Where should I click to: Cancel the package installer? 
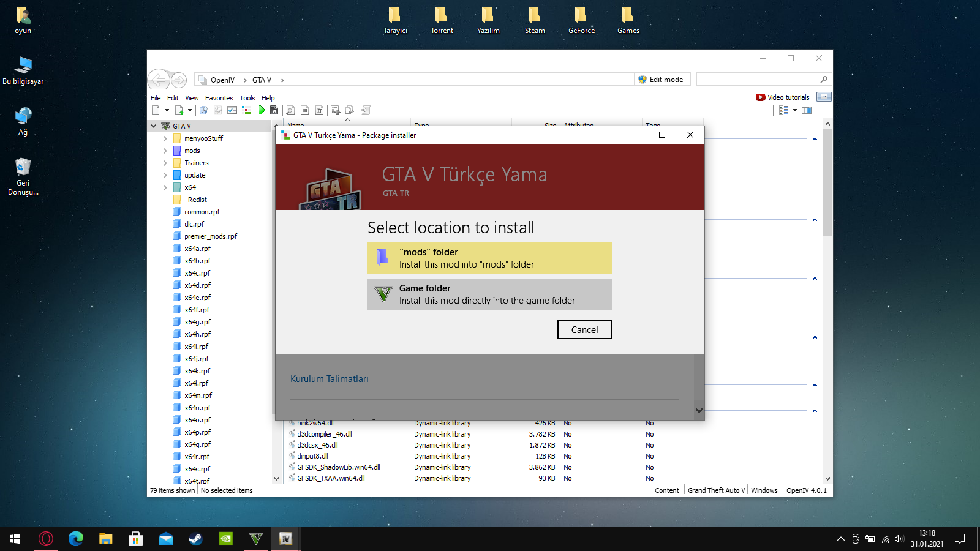click(x=585, y=329)
